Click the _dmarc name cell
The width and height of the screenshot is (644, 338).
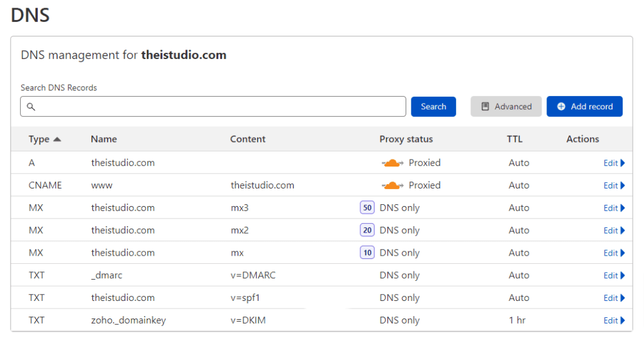pos(107,275)
